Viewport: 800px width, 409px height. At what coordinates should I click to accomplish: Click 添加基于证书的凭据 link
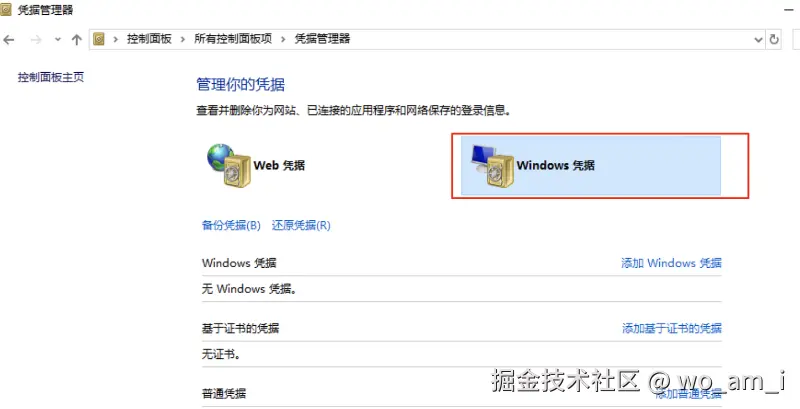(x=671, y=328)
